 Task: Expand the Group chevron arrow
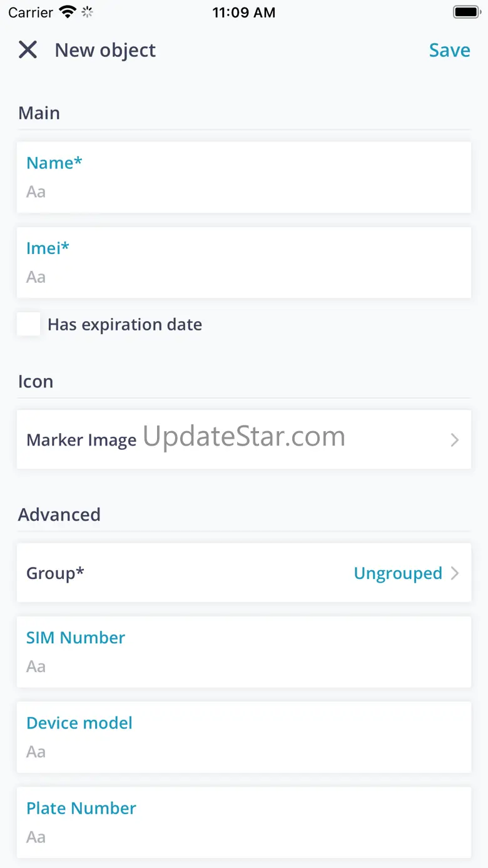[455, 573]
